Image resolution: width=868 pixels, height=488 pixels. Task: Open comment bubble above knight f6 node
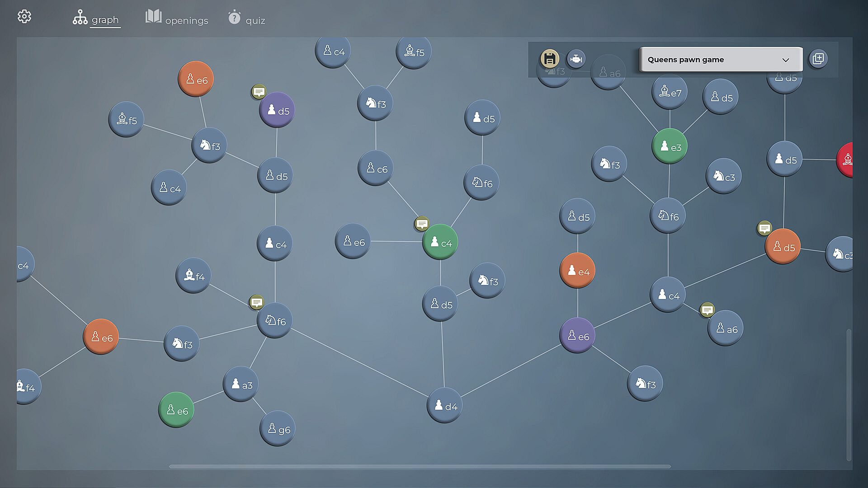[256, 302]
